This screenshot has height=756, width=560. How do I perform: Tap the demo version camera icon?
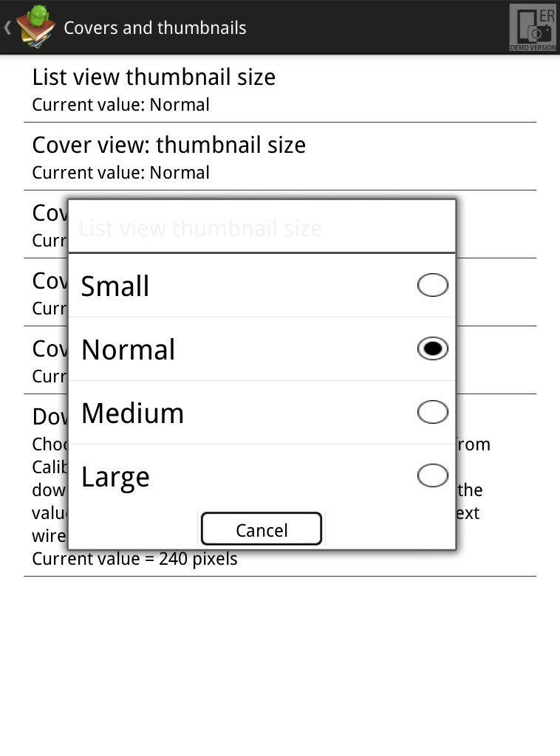click(x=533, y=28)
